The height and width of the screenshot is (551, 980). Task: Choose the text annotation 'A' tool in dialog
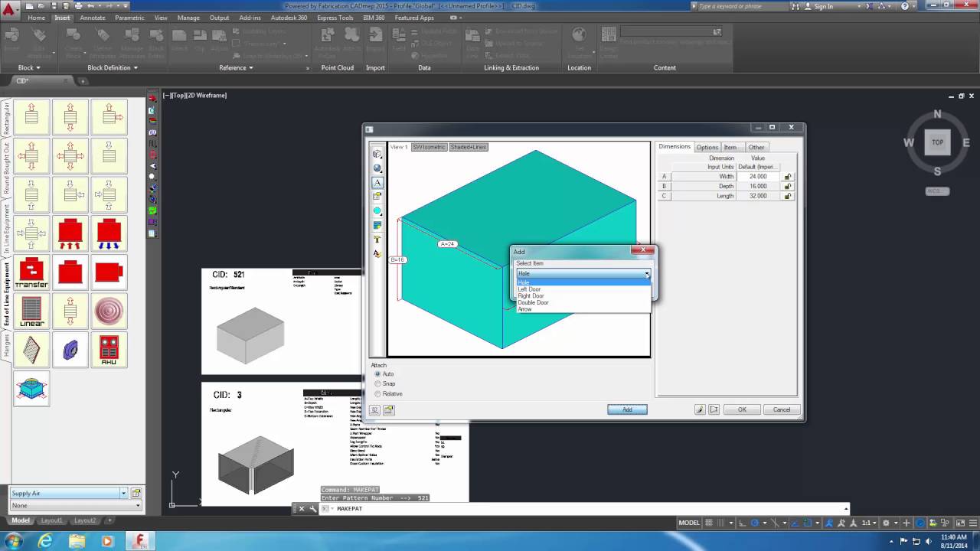(x=377, y=182)
